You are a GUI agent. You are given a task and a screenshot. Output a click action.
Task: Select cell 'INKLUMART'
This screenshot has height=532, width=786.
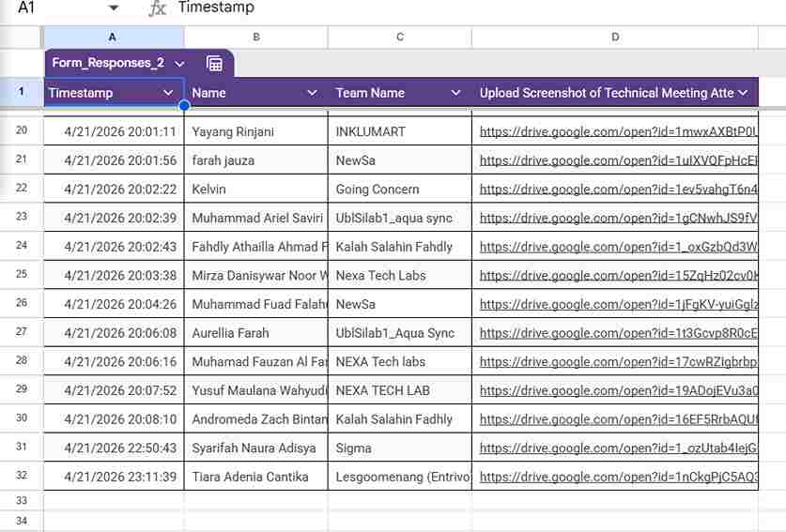[400, 131]
